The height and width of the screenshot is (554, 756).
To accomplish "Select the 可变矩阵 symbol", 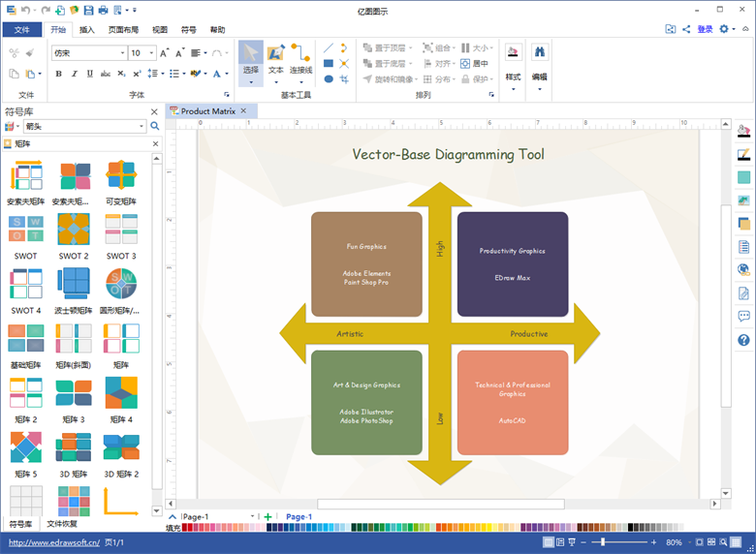I will tap(121, 182).
